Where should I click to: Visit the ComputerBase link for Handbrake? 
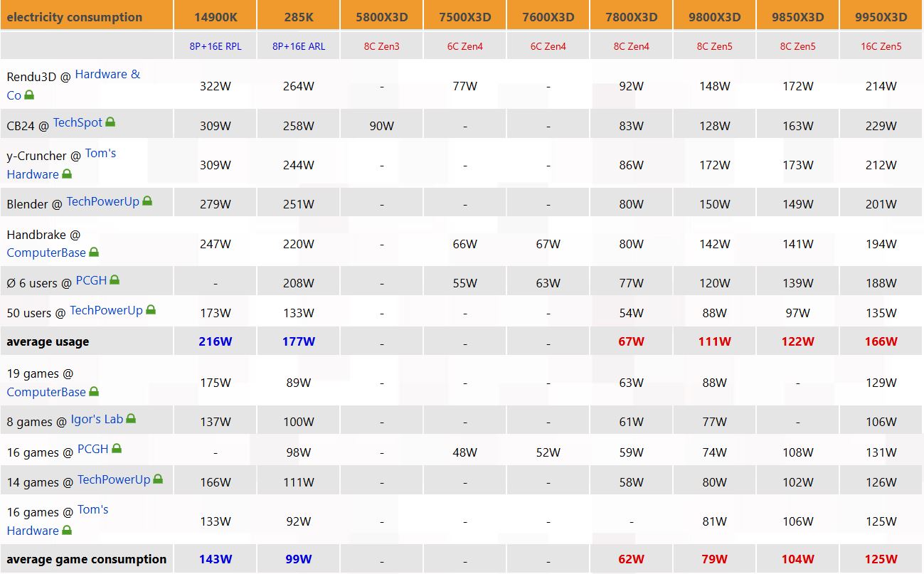pos(46,253)
